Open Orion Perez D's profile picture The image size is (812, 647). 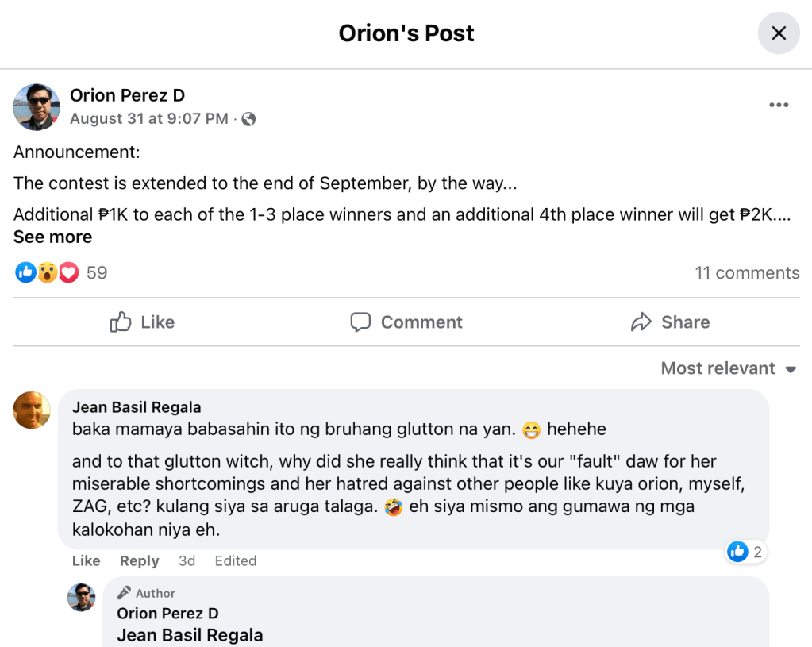point(37,106)
